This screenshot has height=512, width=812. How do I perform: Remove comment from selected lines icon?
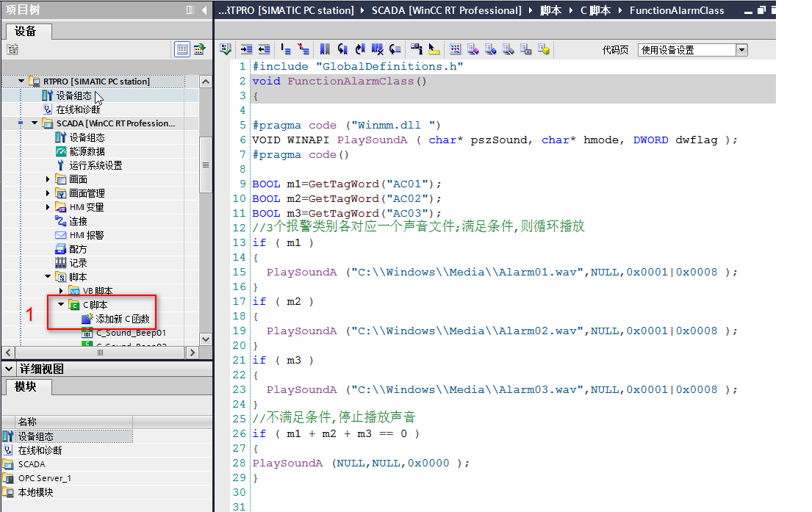click(303, 49)
